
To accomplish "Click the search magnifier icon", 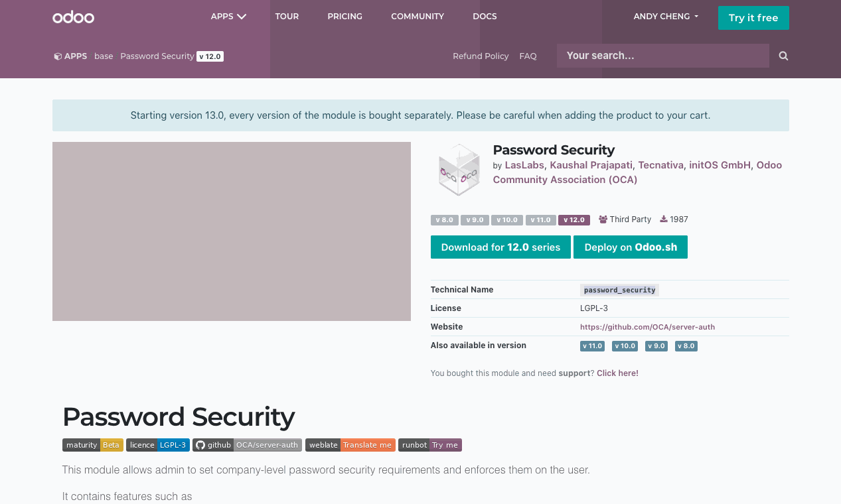I will tap(783, 56).
